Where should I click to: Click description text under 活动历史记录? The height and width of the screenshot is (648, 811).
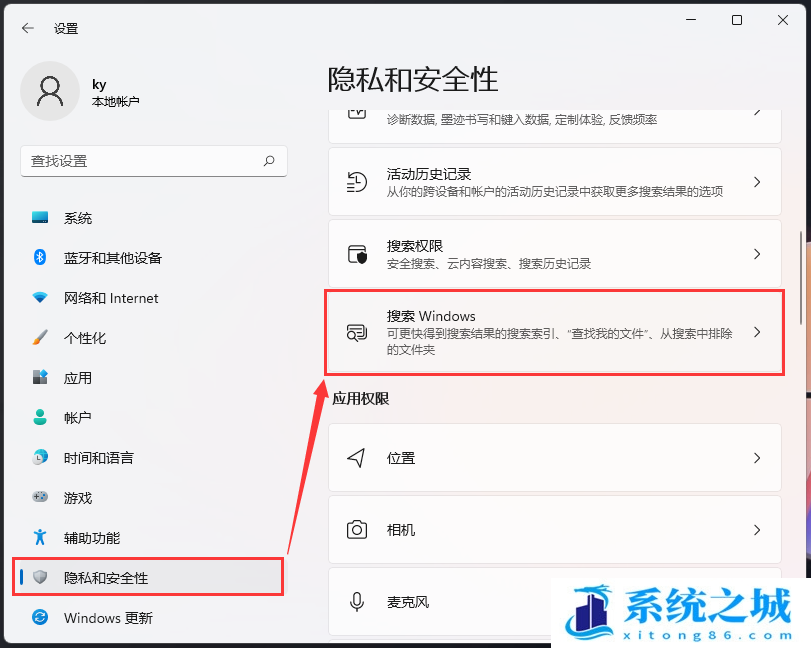[555, 192]
